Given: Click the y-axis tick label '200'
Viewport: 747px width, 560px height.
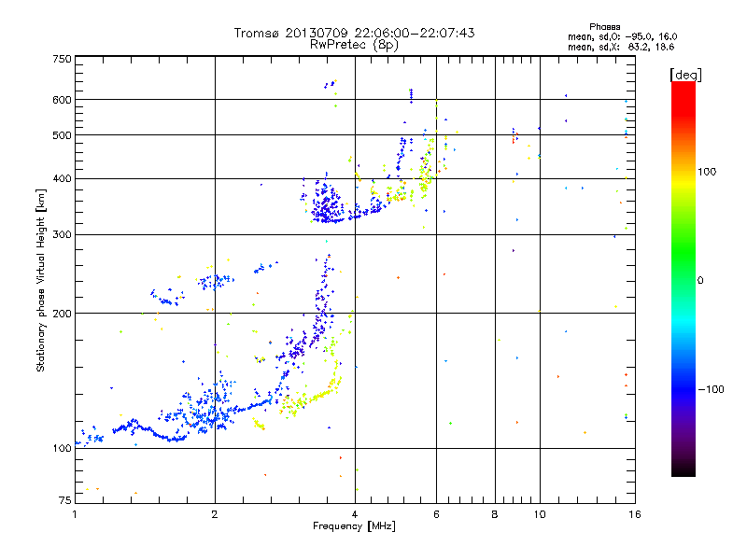Looking at the screenshot, I should pos(62,314).
